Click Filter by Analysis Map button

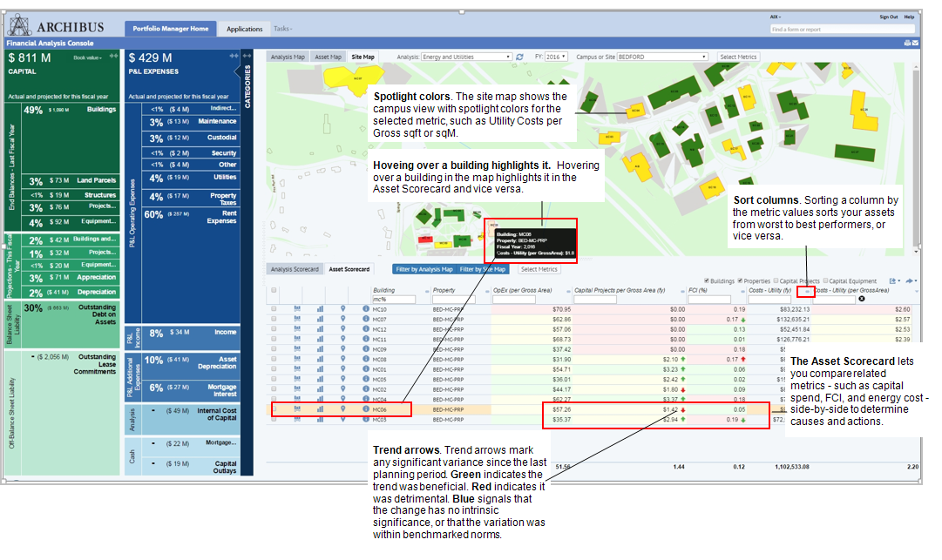point(424,269)
